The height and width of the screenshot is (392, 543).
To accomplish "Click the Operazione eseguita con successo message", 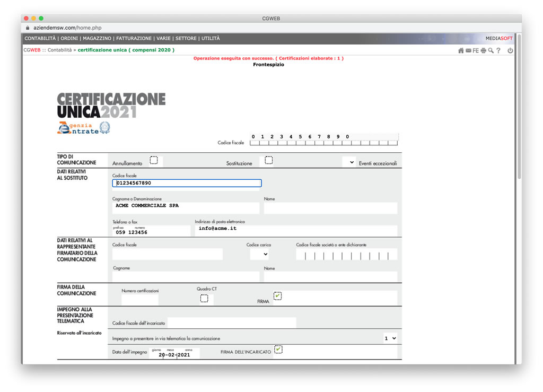I will pyautogui.click(x=268, y=58).
